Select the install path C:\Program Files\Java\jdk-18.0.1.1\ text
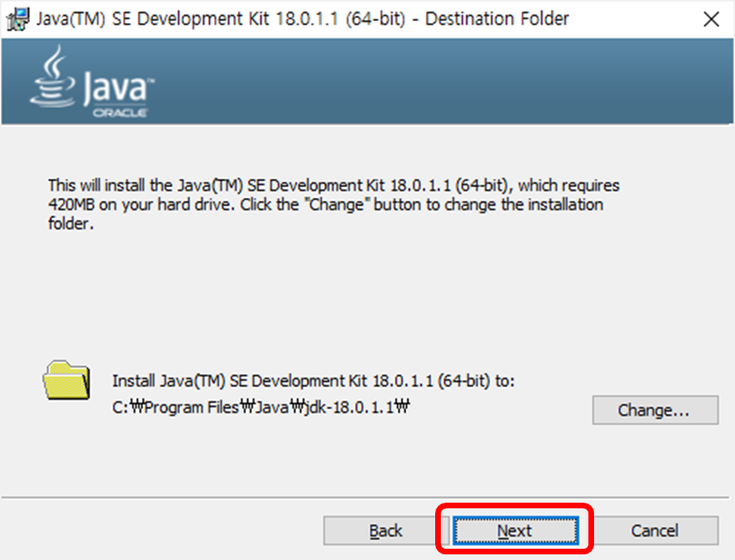735x560 pixels. point(261,407)
